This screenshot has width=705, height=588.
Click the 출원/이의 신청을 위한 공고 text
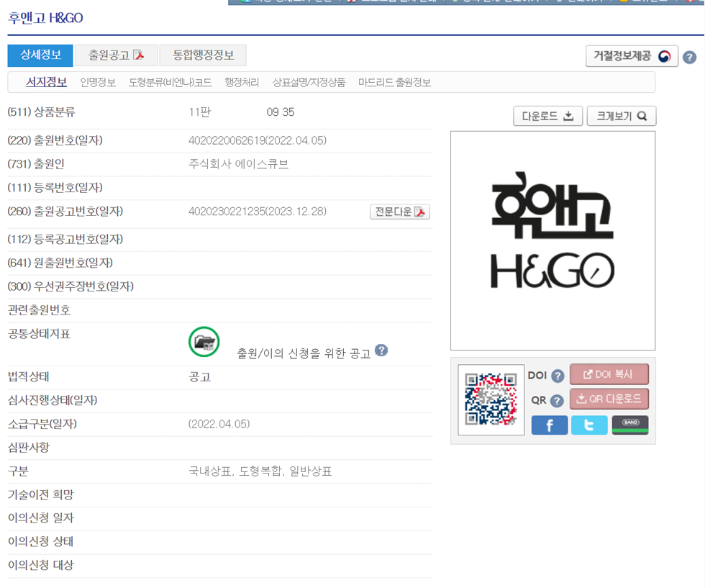tap(304, 353)
